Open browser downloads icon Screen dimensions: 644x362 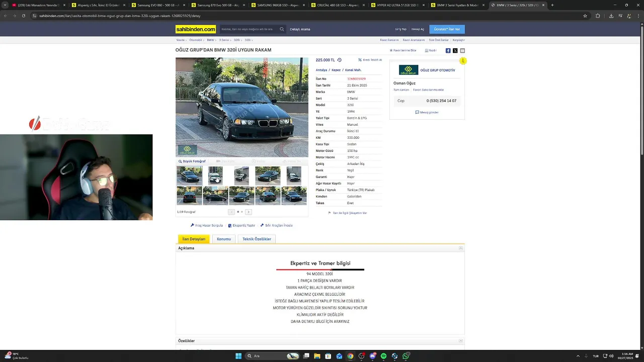[611, 16]
